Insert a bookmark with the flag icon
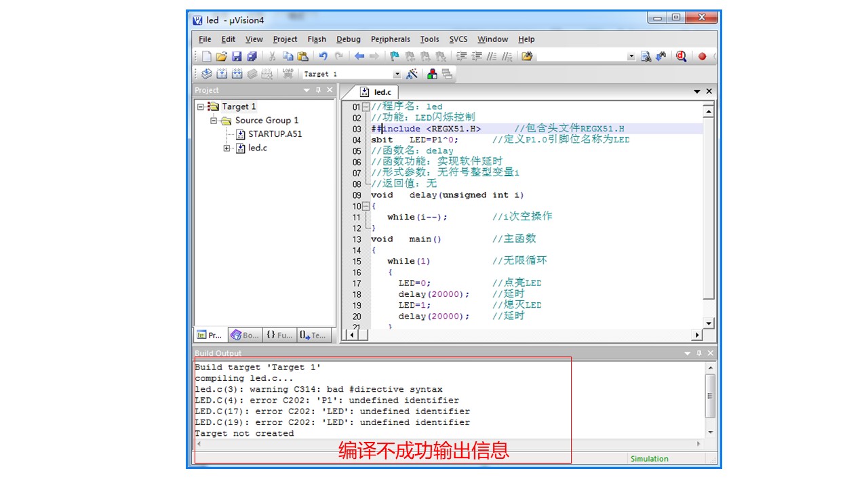The height and width of the screenshot is (488, 868). 395,57
